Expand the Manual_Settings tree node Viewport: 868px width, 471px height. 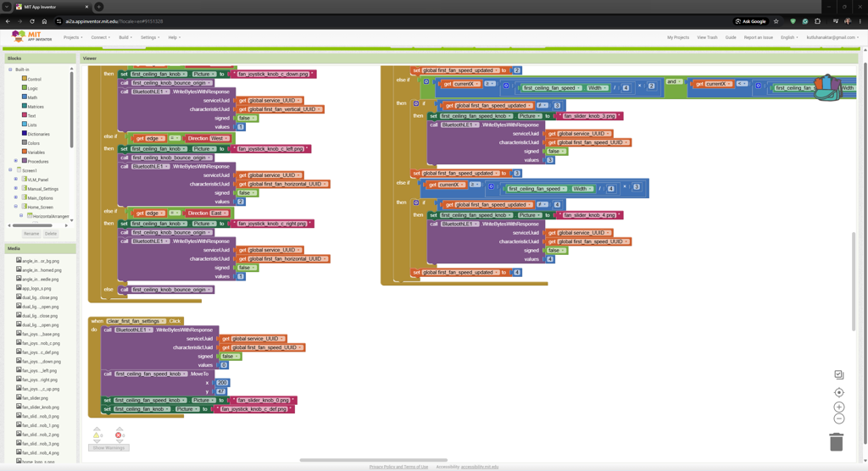pyautogui.click(x=16, y=189)
